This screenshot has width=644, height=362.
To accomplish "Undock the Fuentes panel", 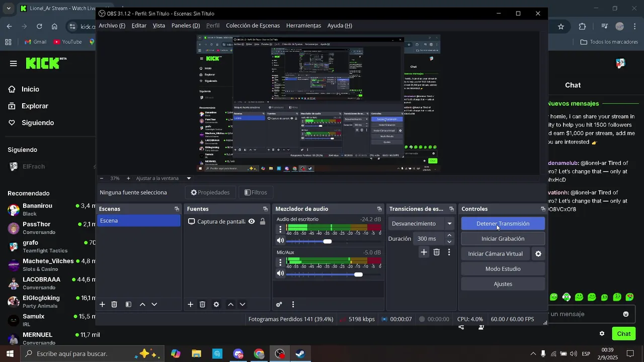I will [265, 209].
